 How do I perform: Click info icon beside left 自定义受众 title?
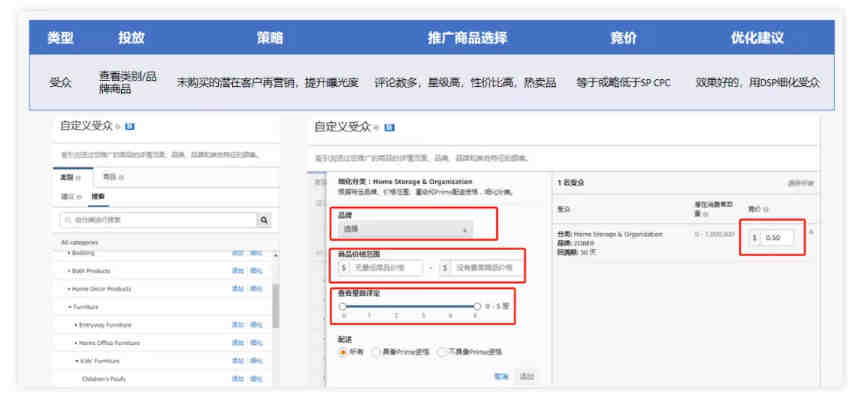coord(118,127)
